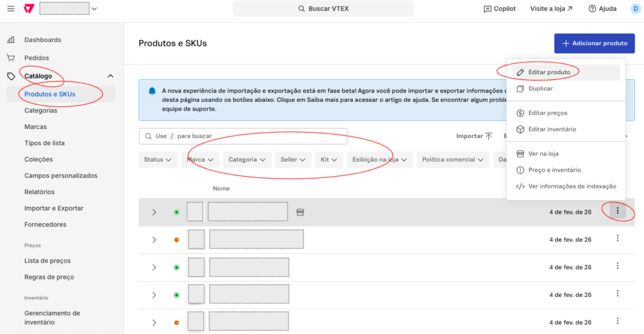The image size is (644, 334).
Task: Open the Status filter dropdown
Action: [x=157, y=160]
